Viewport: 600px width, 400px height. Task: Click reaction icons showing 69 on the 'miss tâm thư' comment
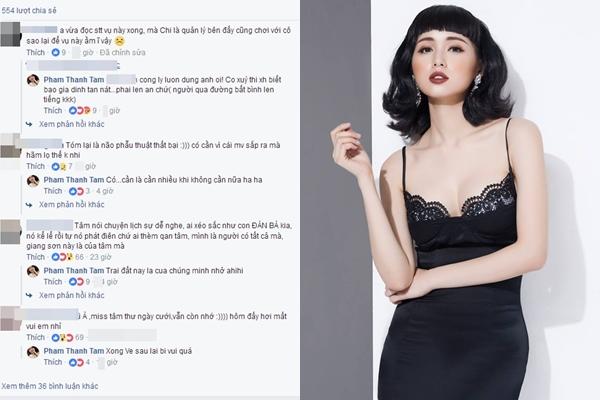[x=62, y=338]
